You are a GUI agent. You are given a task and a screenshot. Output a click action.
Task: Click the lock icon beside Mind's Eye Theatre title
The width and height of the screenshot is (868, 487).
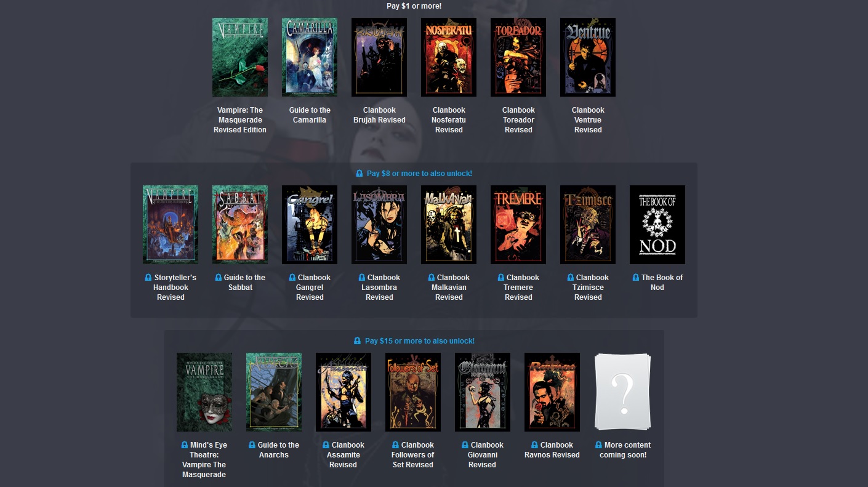185,445
